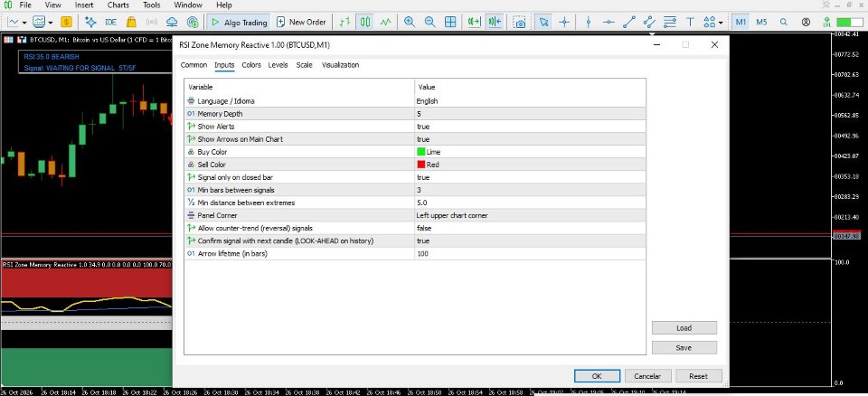Click the Save button

click(684, 348)
